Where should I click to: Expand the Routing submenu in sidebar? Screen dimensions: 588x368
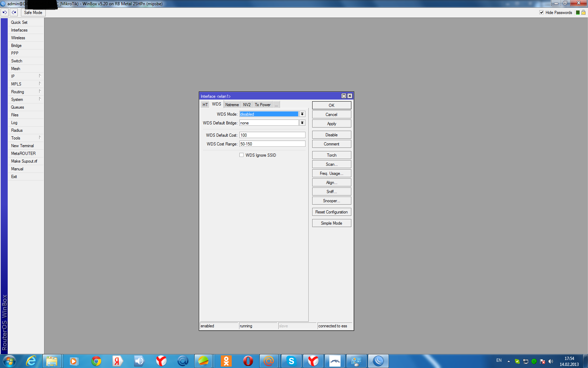26,91
